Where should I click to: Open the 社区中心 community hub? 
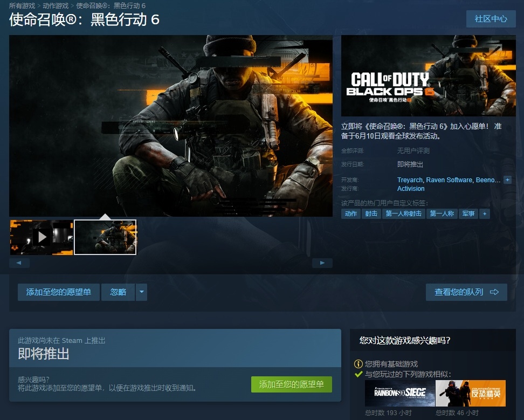coord(491,19)
